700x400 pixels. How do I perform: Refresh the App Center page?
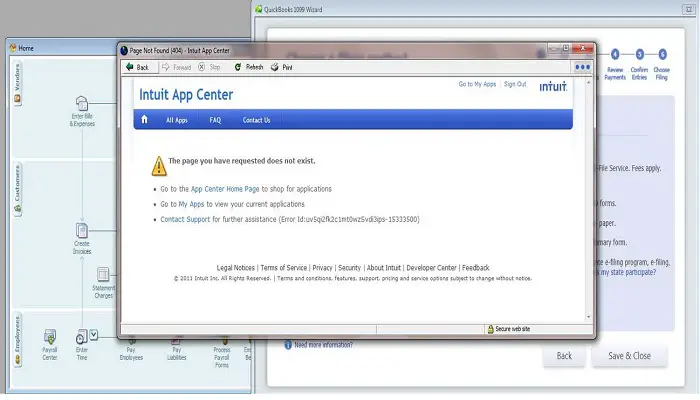coord(249,67)
